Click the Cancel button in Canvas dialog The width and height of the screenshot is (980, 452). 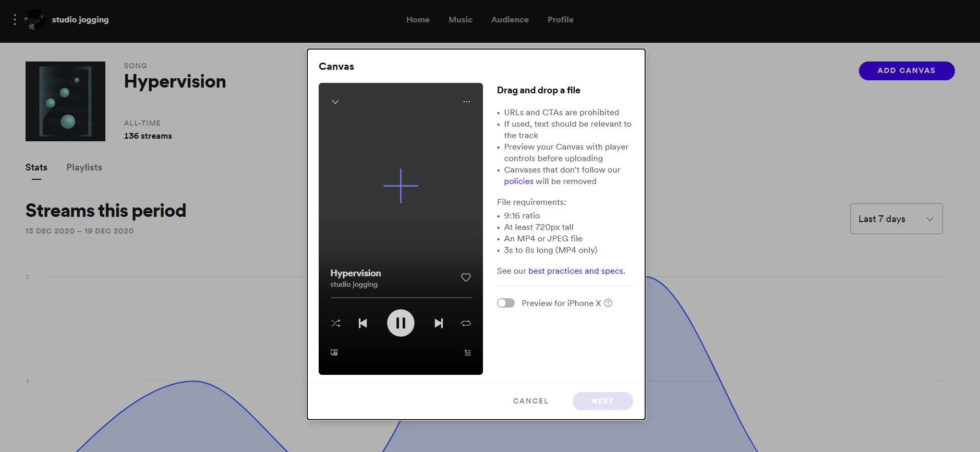coord(530,401)
